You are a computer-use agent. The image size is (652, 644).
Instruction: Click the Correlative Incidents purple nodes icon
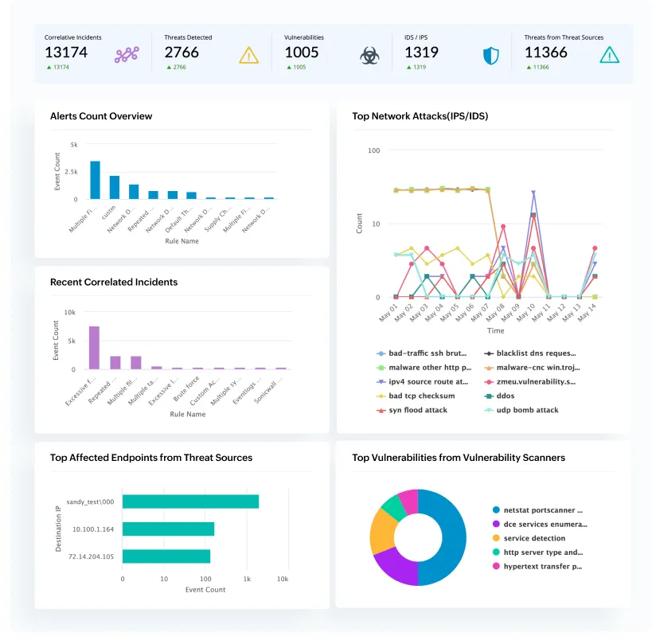click(127, 55)
